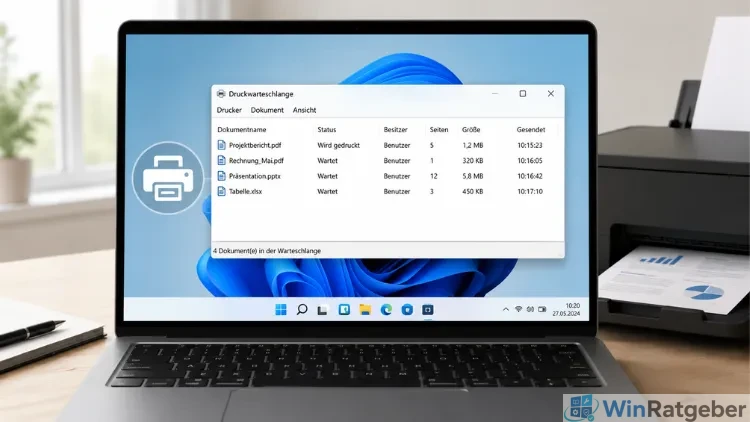Click the 320 KB size value
The height and width of the screenshot is (422, 750).
[473, 161]
